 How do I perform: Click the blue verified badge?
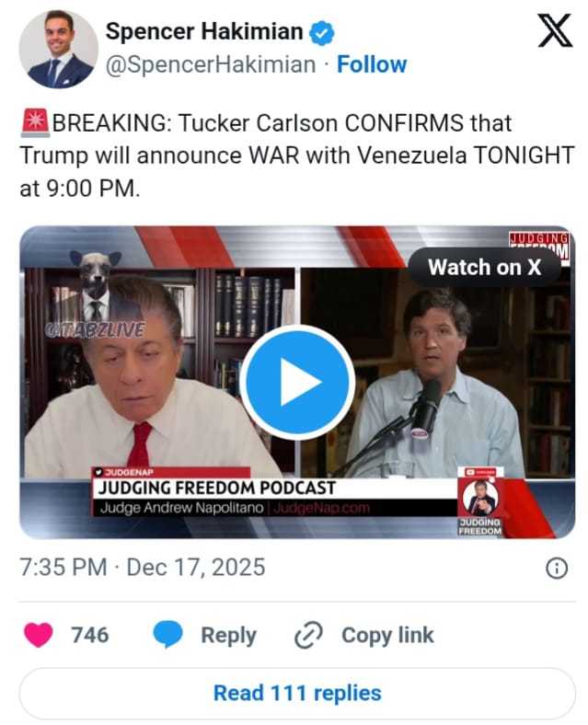(321, 33)
